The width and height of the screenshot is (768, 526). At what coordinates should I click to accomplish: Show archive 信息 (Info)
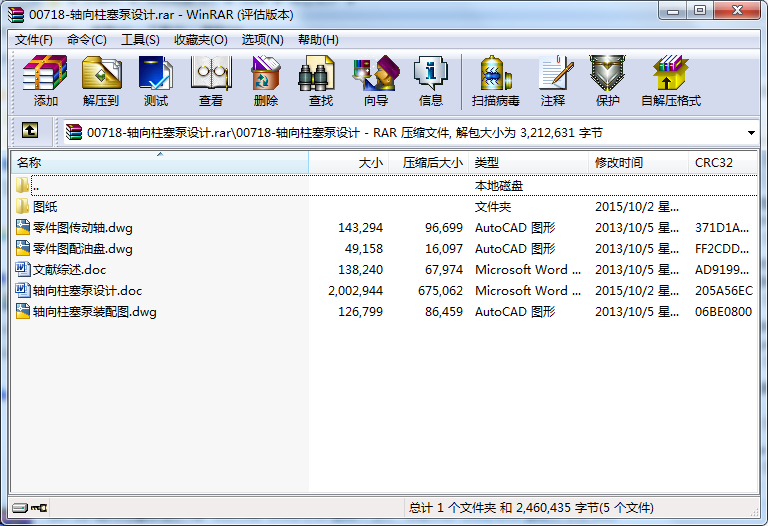pos(431,81)
